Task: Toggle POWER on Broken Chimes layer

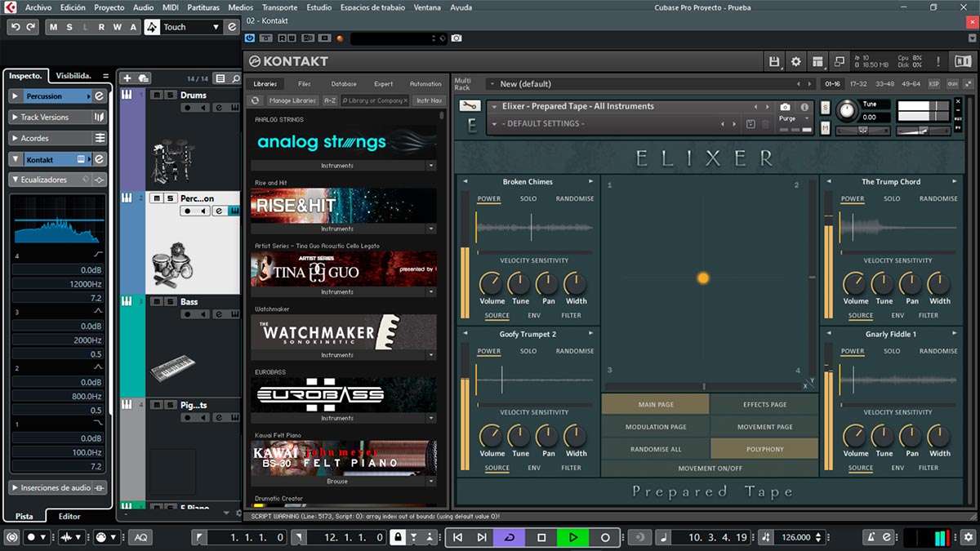Action: point(489,198)
